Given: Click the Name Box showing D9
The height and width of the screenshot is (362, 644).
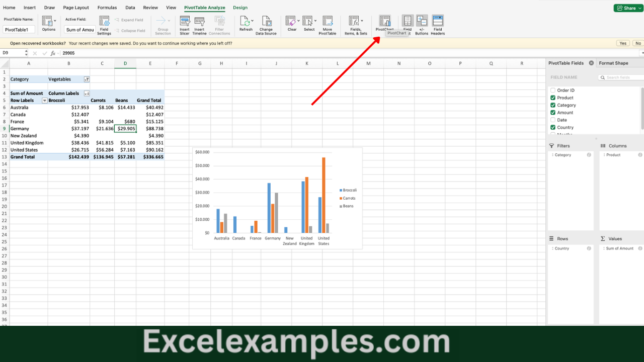Looking at the screenshot, I should click(x=12, y=53).
